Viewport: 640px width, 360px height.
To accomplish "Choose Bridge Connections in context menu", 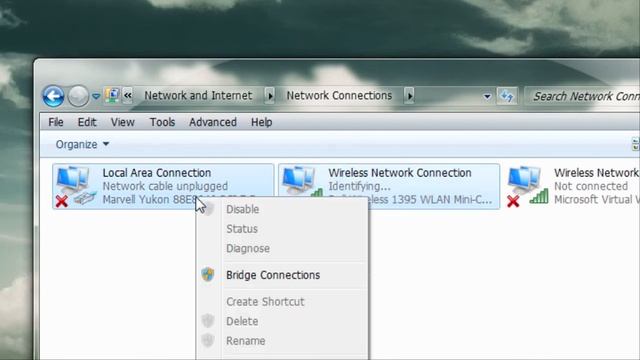I will click(282, 275).
